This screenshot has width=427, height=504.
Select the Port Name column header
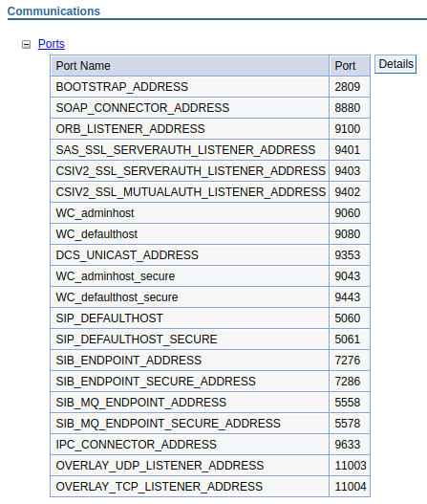[190, 66]
